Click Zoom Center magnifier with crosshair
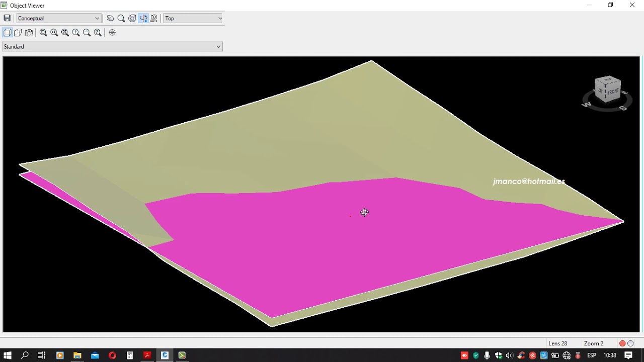Screen dimensions: 644x362 click(x=54, y=32)
